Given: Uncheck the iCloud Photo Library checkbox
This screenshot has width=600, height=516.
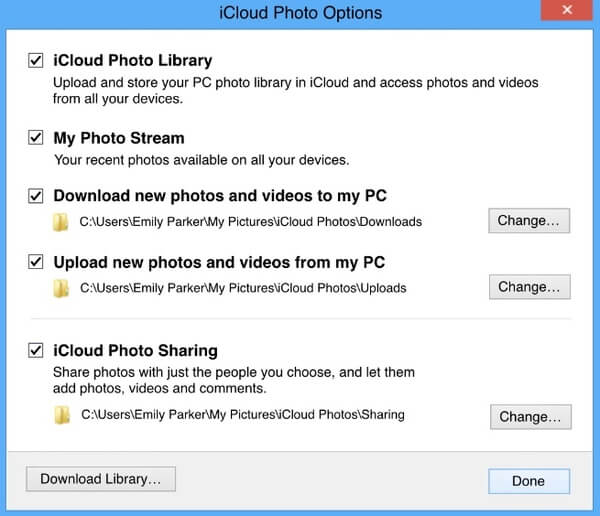Looking at the screenshot, I should tap(37, 61).
